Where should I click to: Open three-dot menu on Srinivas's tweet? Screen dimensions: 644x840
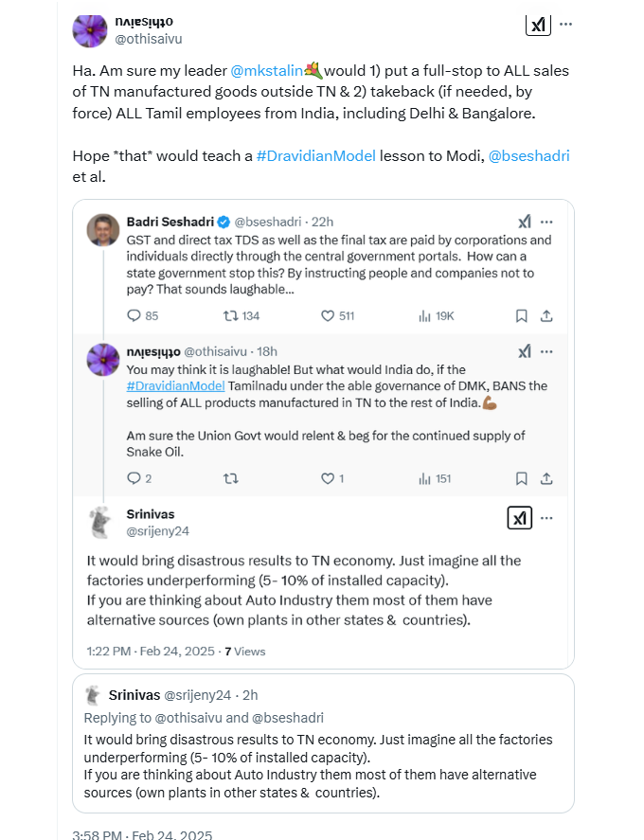tap(546, 517)
